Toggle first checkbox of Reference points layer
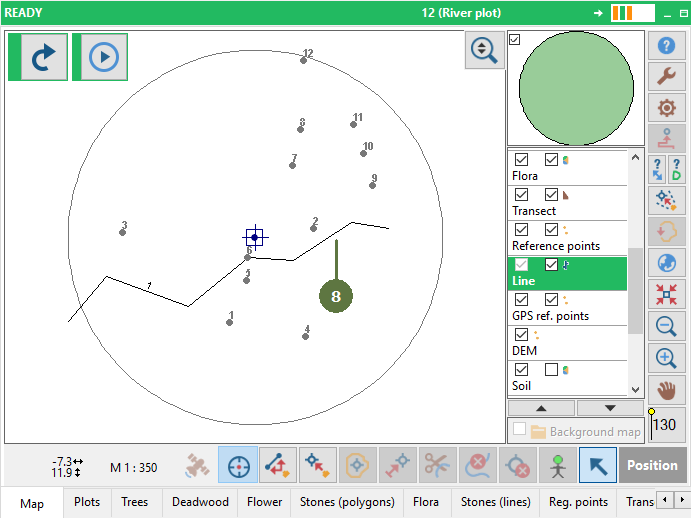Image resolution: width=691 pixels, height=518 pixels. (521, 229)
